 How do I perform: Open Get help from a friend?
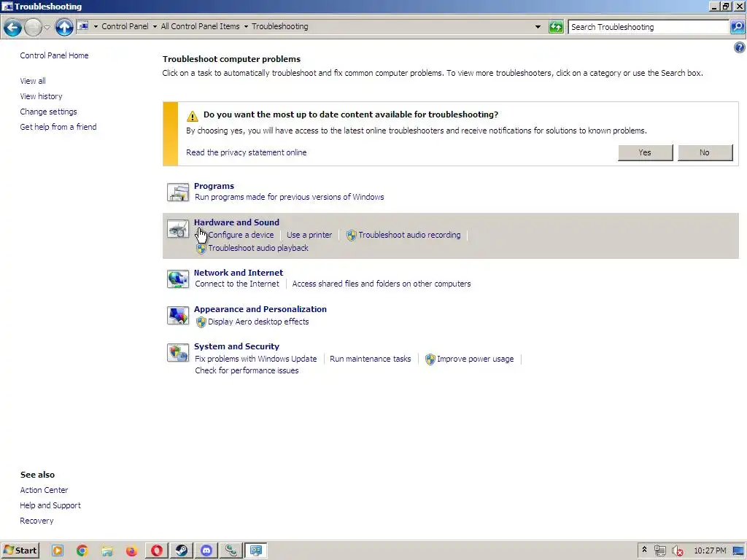point(58,127)
